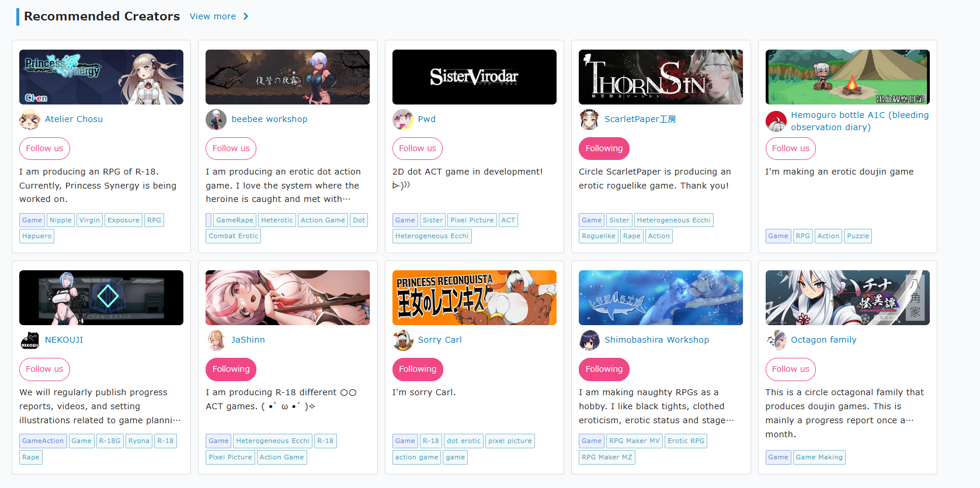Visit the NEKOUJI name link

pos(64,340)
